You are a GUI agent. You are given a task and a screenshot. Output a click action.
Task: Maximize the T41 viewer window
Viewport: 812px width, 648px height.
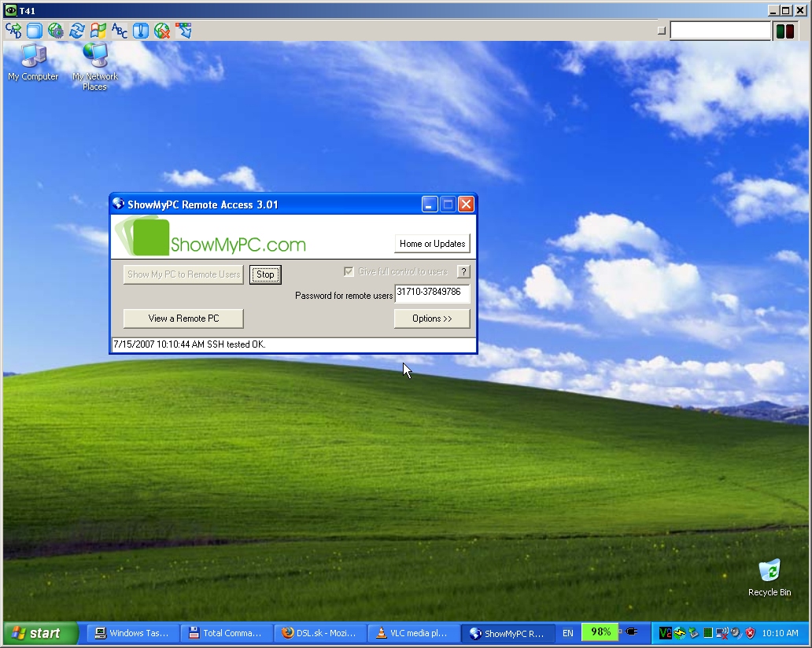coord(786,10)
